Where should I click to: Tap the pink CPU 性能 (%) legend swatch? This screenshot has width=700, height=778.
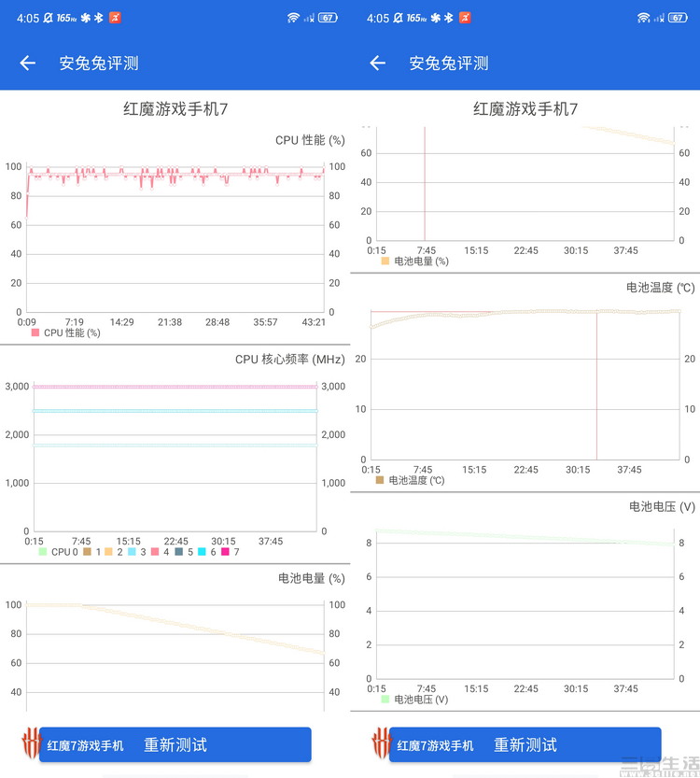click(x=35, y=332)
